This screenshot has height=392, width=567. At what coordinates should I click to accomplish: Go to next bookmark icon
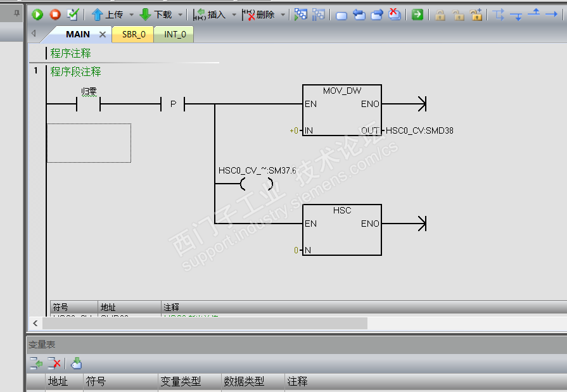click(x=377, y=15)
